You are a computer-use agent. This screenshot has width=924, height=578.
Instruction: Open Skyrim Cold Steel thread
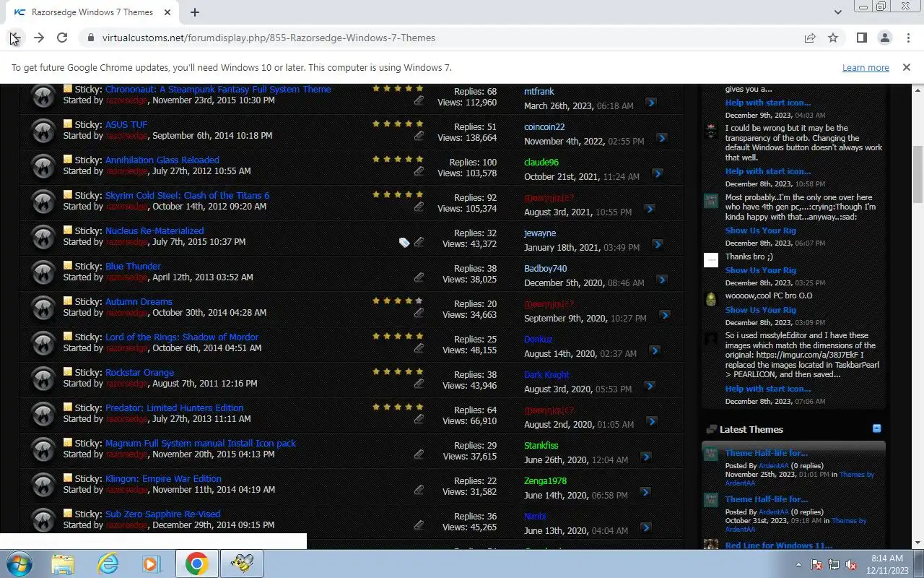pos(188,195)
